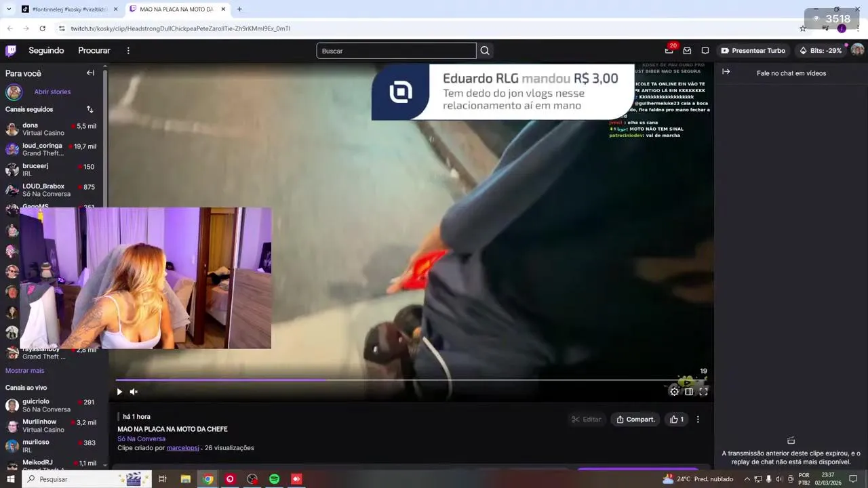Open Chrome three-dot menu
This screenshot has height=488, width=868.
[x=859, y=28]
